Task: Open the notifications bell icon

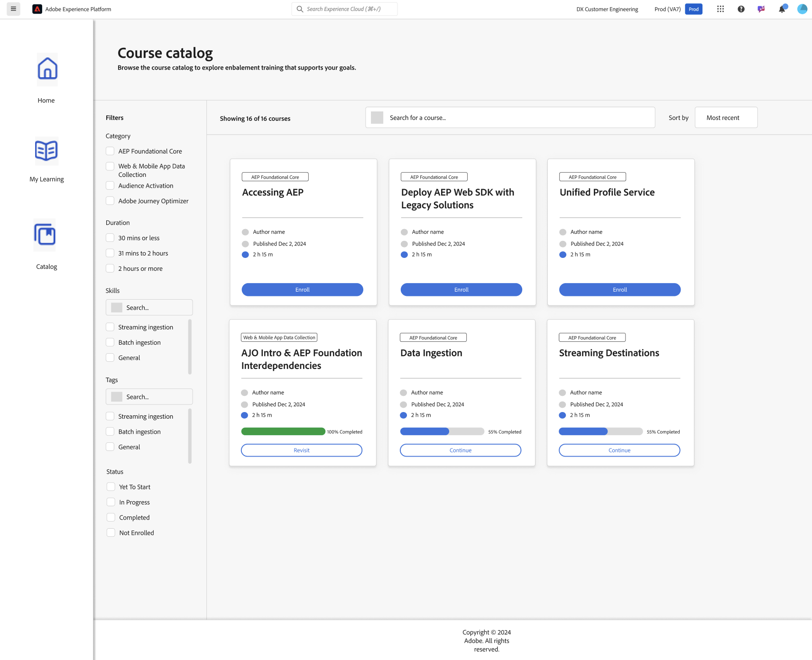Action: tap(782, 9)
